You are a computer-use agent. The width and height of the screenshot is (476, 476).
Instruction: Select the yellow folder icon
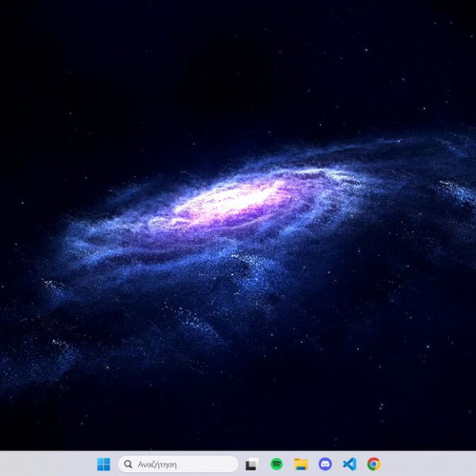301,465
